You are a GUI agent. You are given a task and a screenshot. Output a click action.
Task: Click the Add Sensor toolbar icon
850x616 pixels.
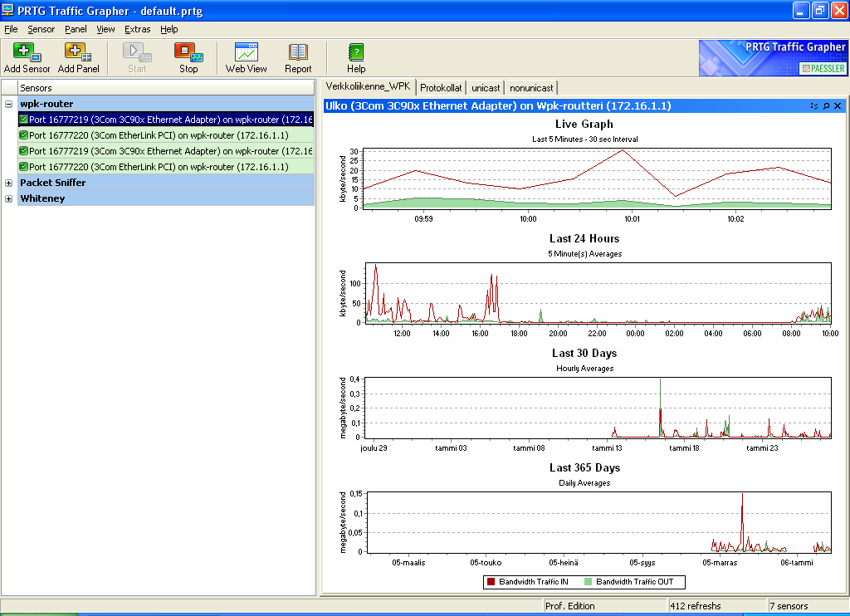pos(27,52)
